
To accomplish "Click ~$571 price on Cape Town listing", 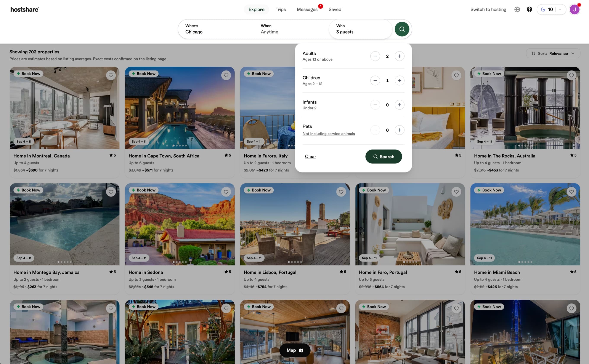I will pyautogui.click(x=147, y=170).
